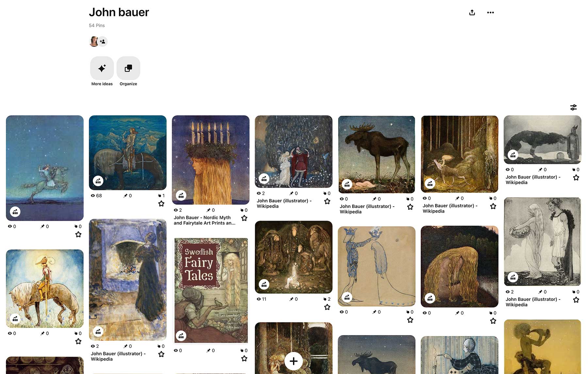The image size is (588, 374).
Task: Click stats icon on crowned figures pin
Action: point(347,297)
